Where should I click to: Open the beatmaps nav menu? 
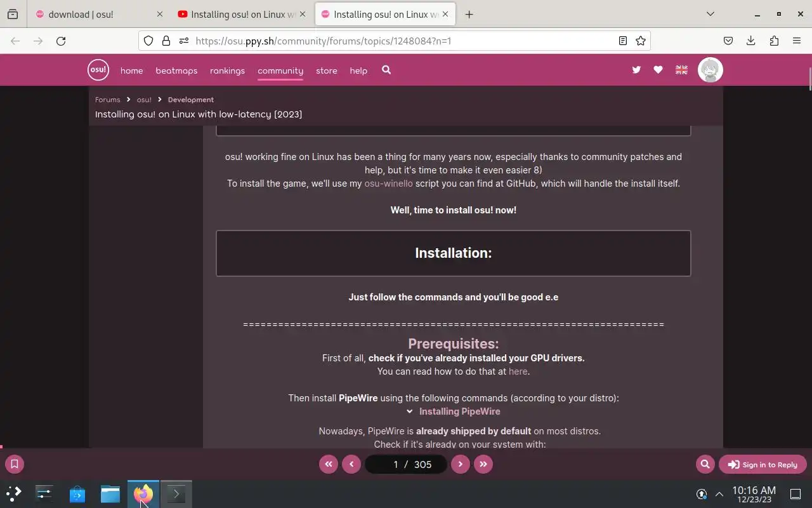pyautogui.click(x=176, y=70)
